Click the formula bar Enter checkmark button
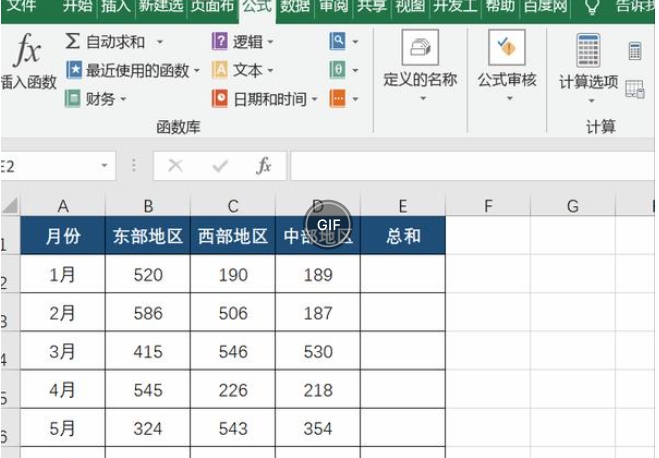The height and width of the screenshot is (458, 659). 220,166
